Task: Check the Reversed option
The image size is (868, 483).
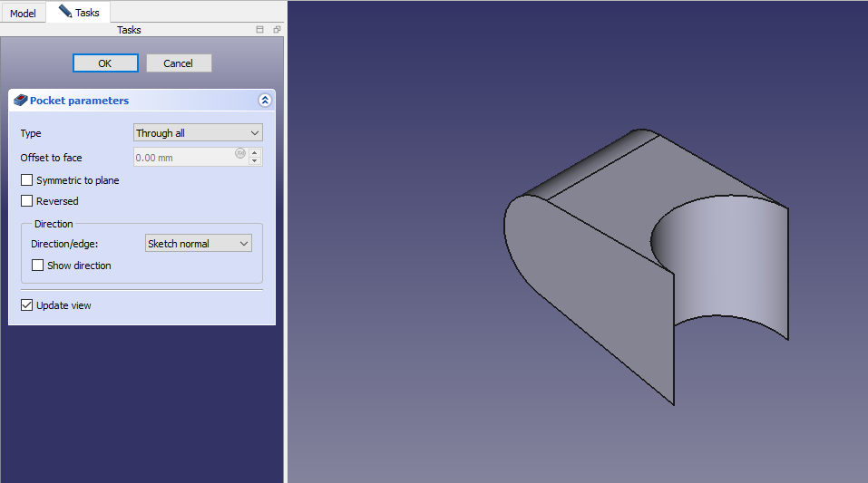Action: [27, 201]
